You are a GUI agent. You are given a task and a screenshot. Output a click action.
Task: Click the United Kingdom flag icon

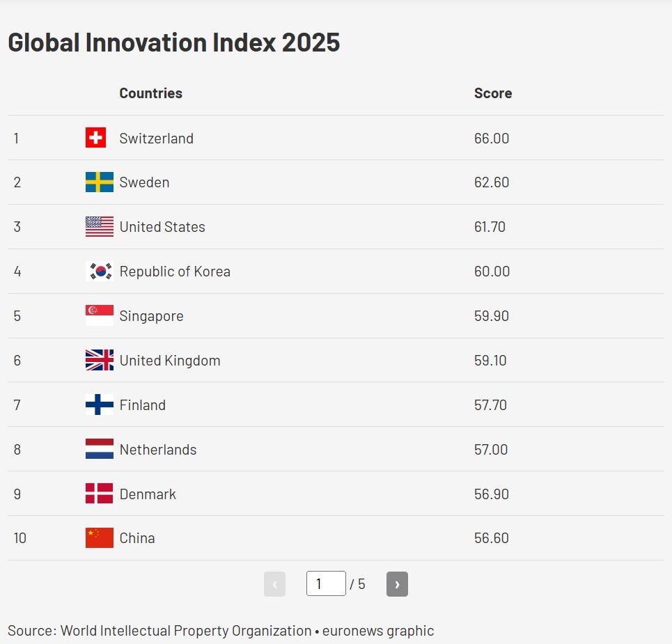click(x=99, y=361)
